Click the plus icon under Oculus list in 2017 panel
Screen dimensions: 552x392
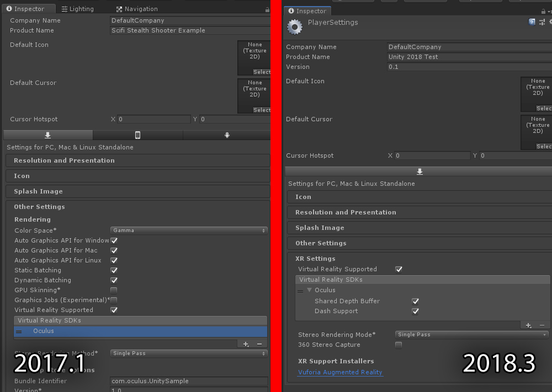246,344
